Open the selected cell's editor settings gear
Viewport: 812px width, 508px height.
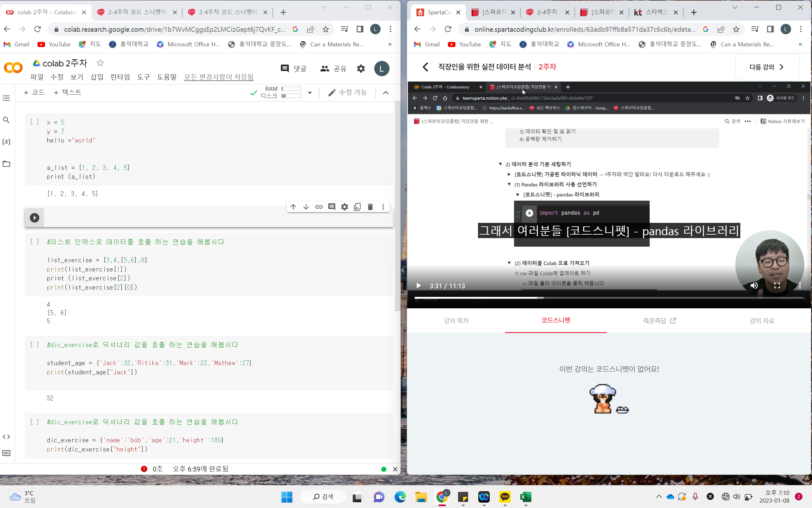point(344,207)
